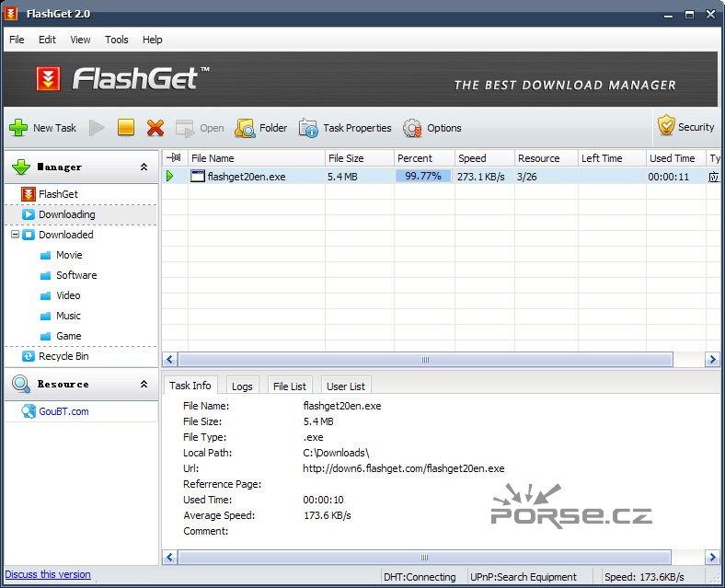Click the task list scroll left arrow
725x588 pixels.
click(169, 359)
